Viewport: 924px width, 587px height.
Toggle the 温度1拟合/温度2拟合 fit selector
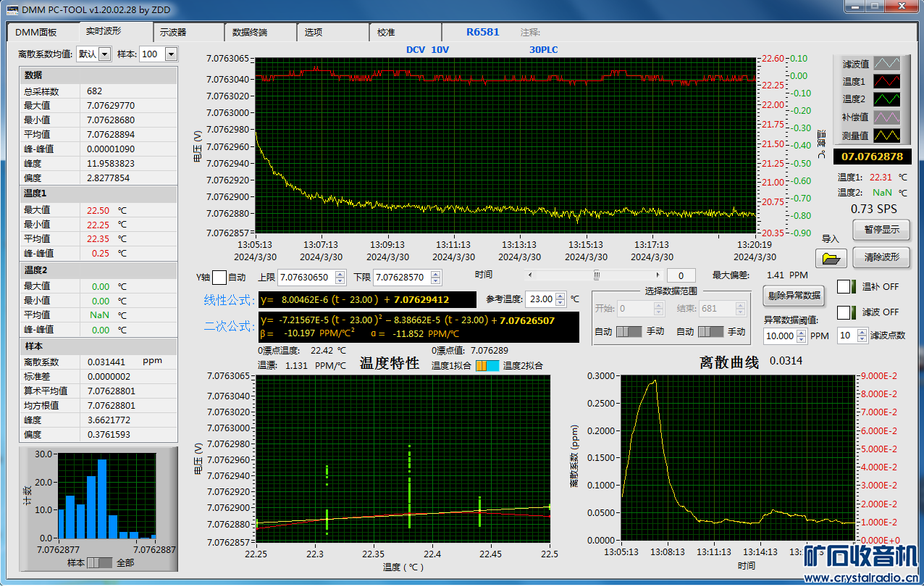click(487, 366)
